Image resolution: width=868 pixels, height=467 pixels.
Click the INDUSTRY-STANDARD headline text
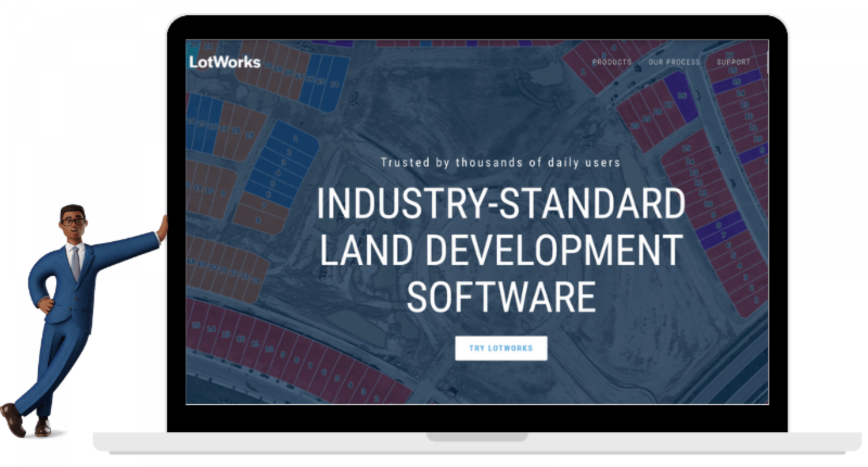coord(501,203)
